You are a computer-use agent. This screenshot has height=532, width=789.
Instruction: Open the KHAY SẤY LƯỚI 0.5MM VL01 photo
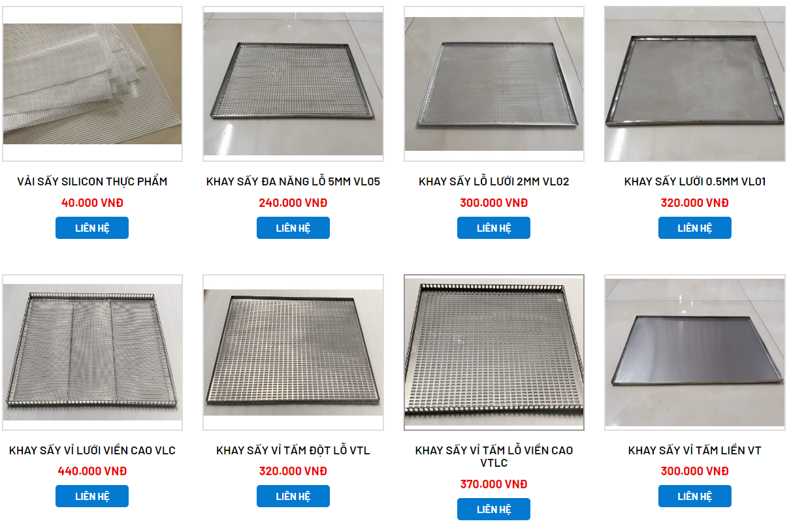click(695, 84)
